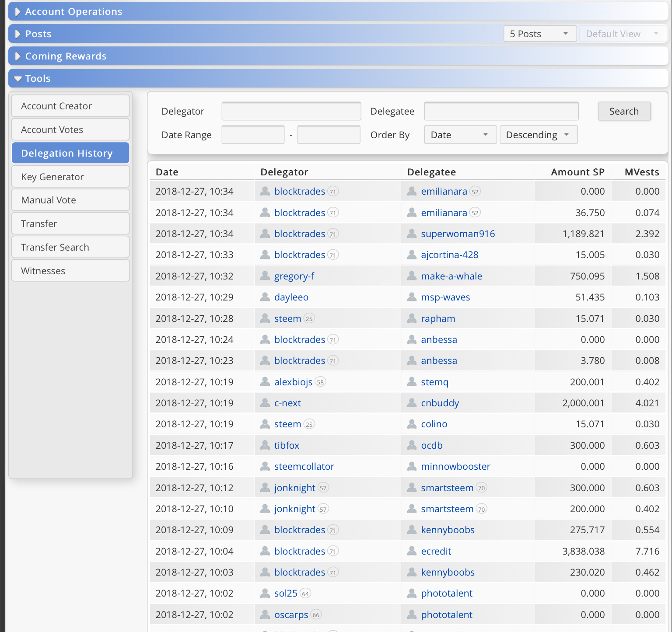Screen dimensions: 672x632
Task: Click reputation badge 64 next to sol25
Action: (x=305, y=594)
